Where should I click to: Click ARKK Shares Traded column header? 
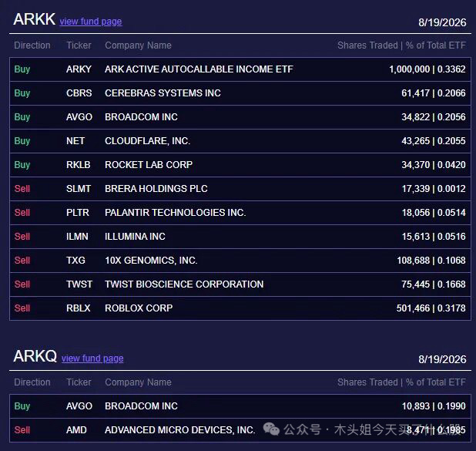tap(367, 45)
